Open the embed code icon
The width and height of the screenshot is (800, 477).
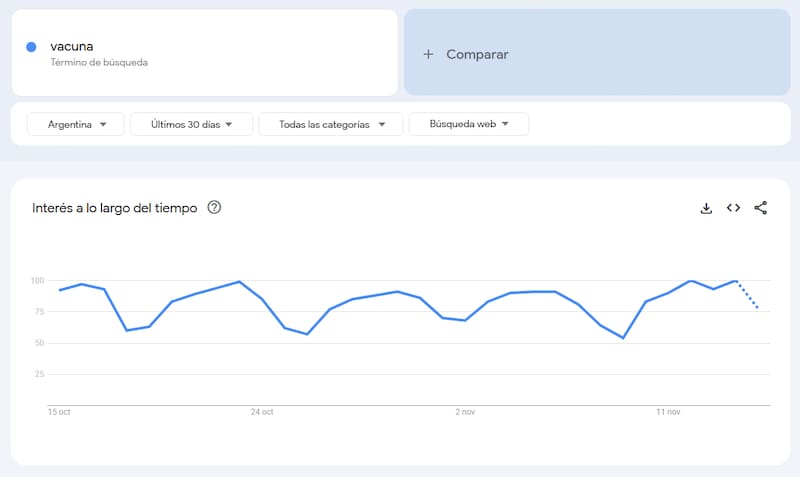(x=733, y=208)
